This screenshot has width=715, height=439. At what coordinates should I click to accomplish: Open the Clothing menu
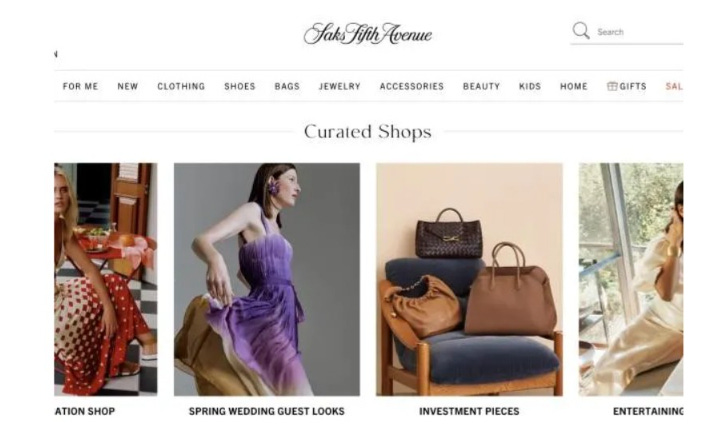tap(181, 86)
